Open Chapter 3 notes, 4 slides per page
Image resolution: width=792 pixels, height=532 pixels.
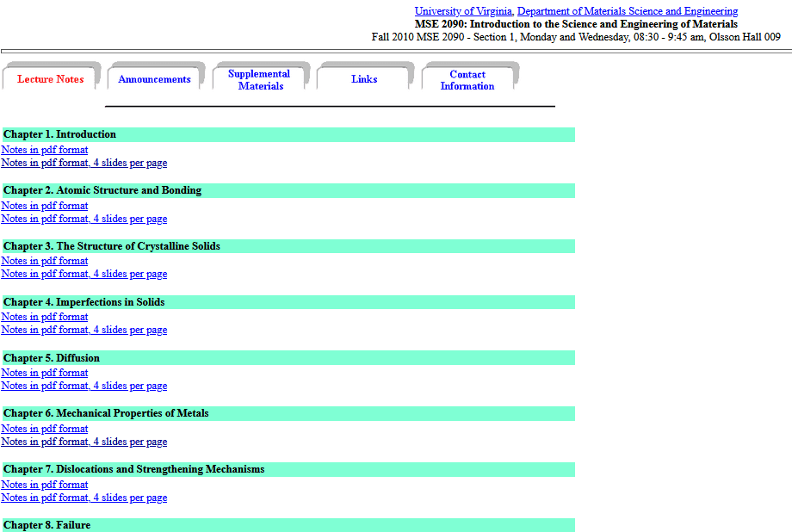point(84,274)
